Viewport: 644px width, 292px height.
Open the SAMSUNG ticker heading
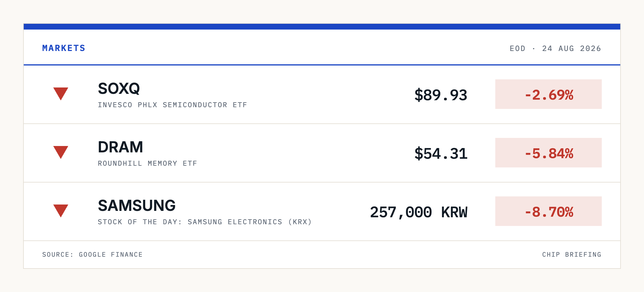pyautogui.click(x=137, y=206)
